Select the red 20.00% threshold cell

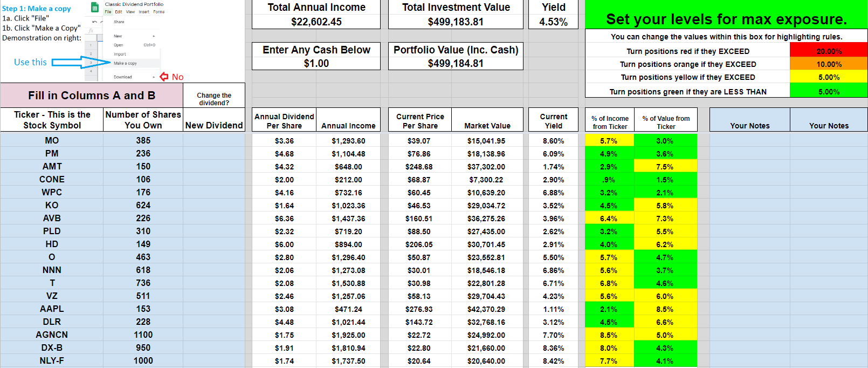tap(828, 51)
